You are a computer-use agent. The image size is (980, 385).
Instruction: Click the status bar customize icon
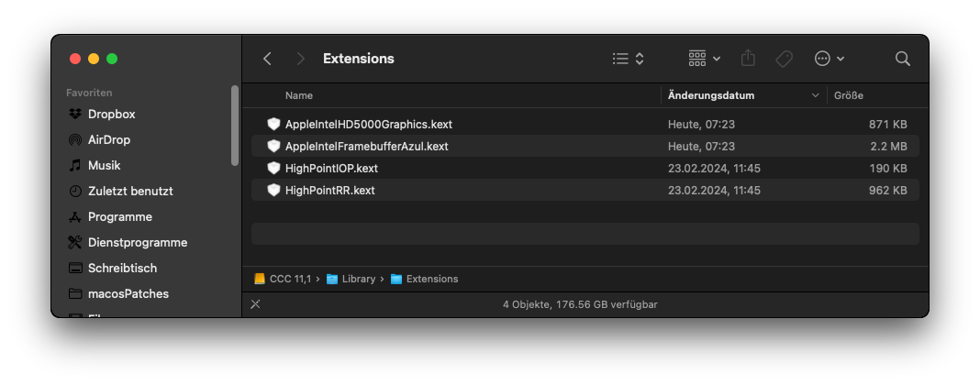coord(255,304)
